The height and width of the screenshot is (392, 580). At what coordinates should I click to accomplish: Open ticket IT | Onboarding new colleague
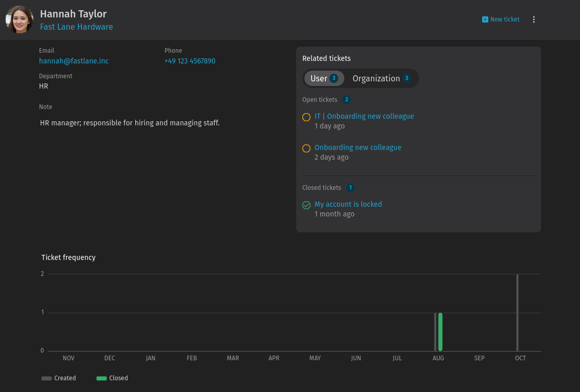click(364, 116)
